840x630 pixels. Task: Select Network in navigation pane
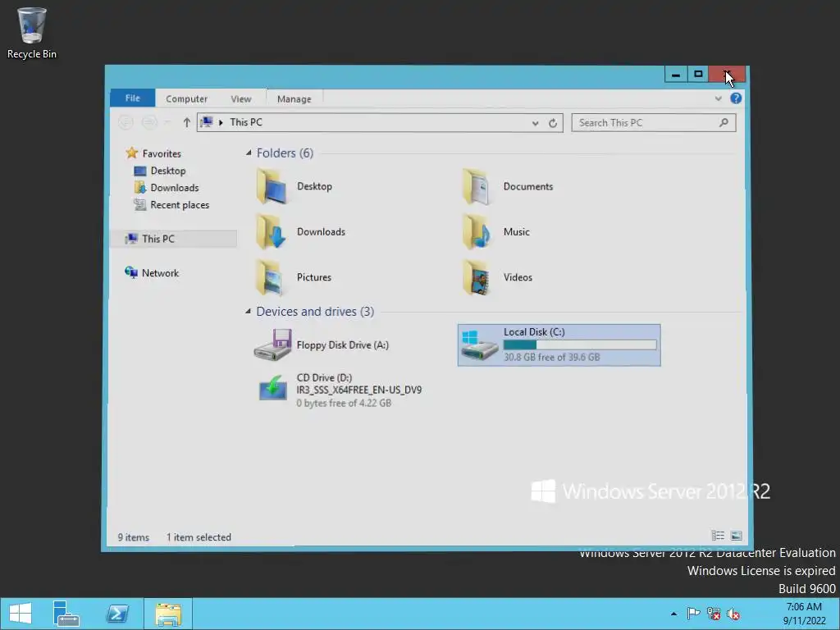(160, 272)
